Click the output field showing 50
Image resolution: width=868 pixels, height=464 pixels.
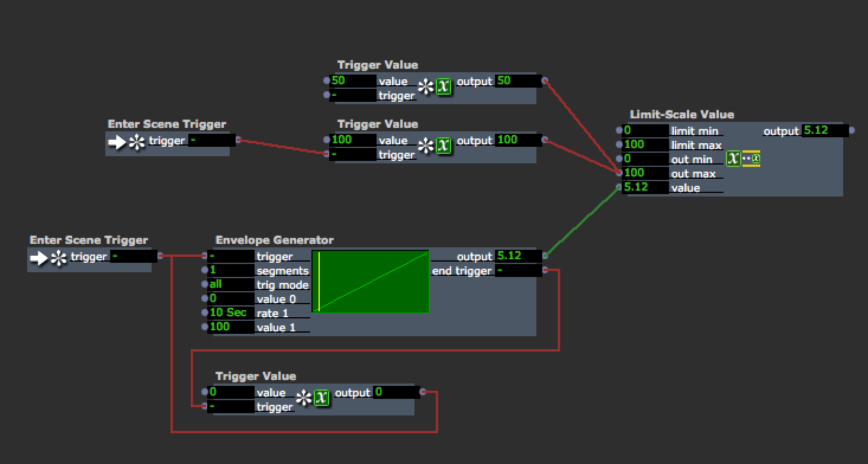(x=519, y=80)
